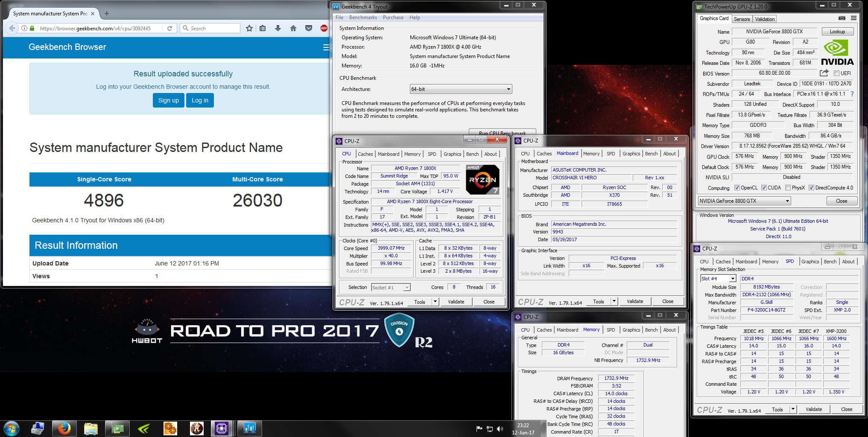Toggle the CUDA checkbox in GPU-Z

coord(764,188)
